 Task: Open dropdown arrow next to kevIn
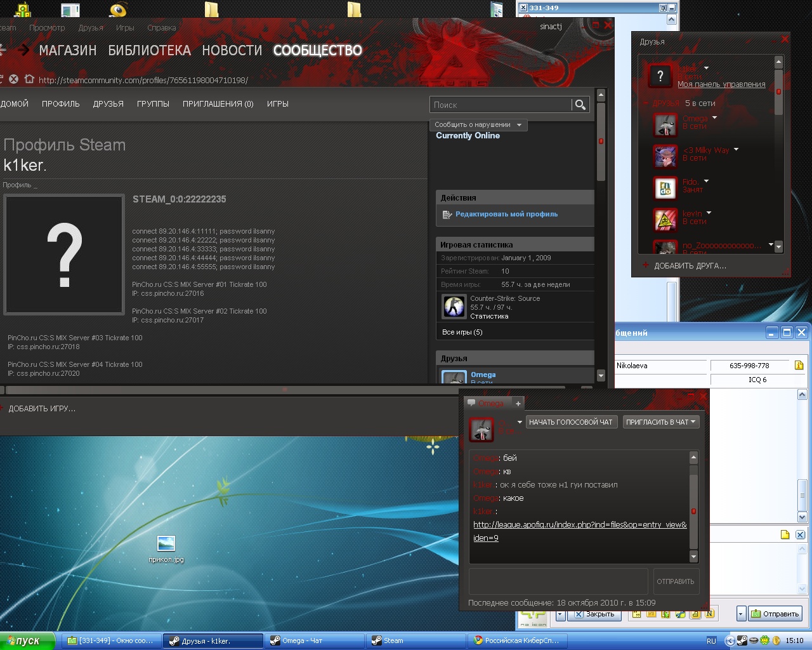coord(709,213)
